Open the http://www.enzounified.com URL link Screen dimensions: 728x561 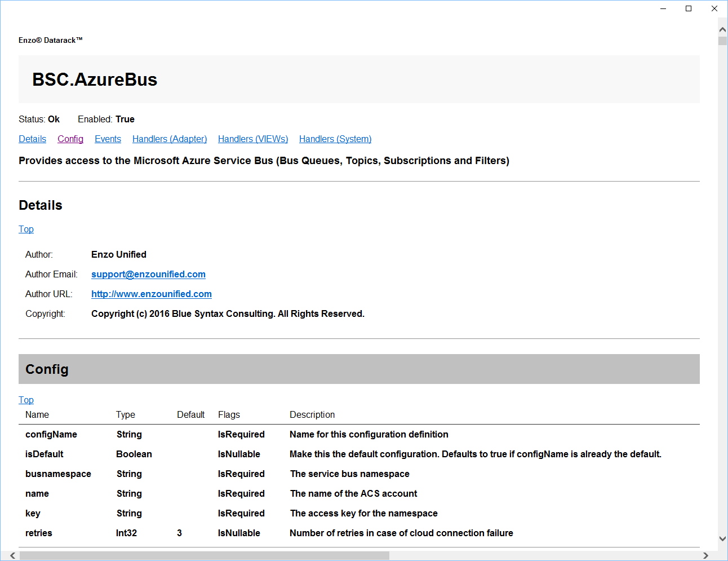pos(152,294)
